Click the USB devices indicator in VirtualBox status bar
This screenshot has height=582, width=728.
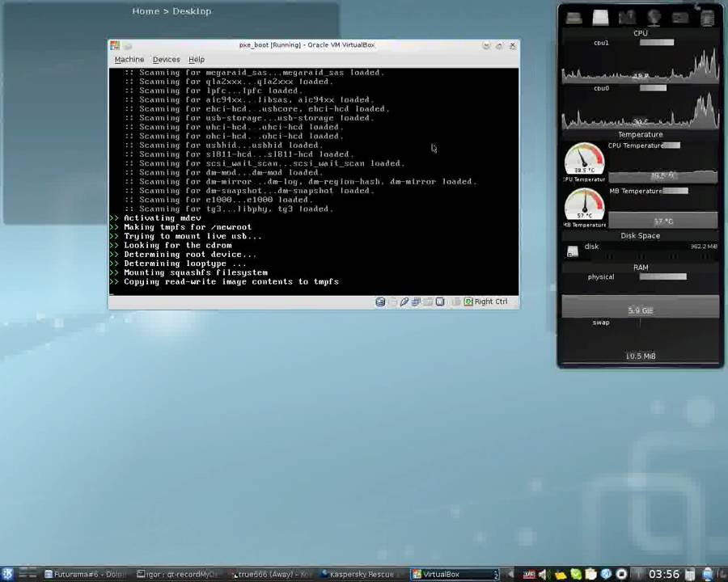(x=404, y=302)
